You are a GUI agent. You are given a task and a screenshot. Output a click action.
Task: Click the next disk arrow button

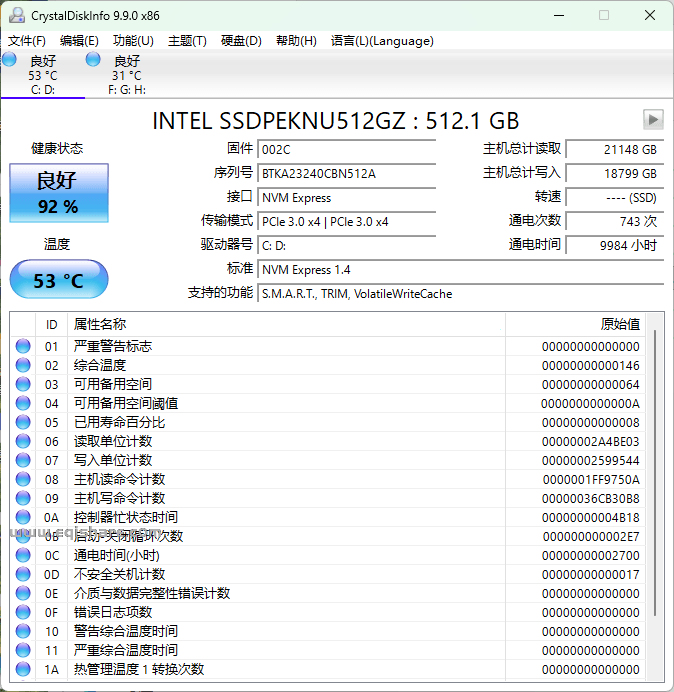click(653, 120)
